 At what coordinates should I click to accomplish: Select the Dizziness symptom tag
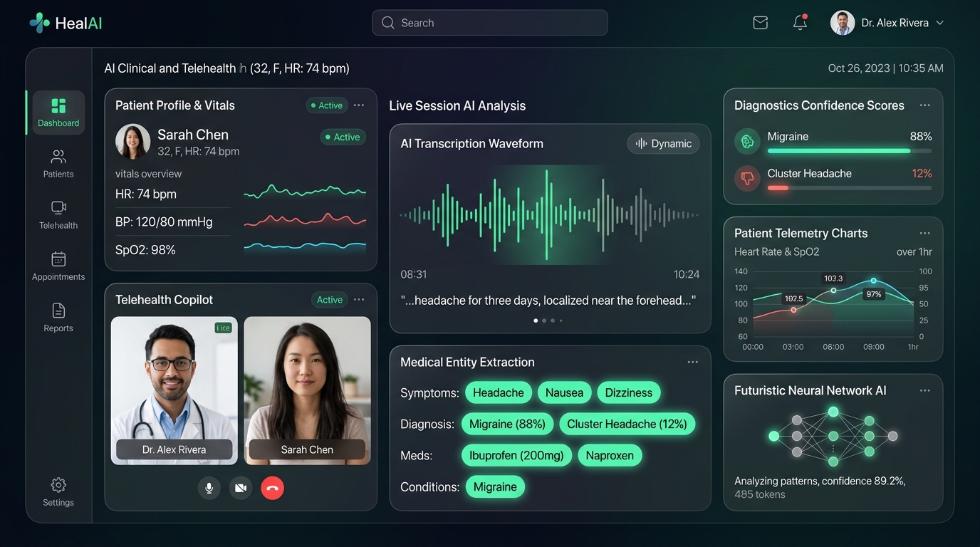click(629, 392)
